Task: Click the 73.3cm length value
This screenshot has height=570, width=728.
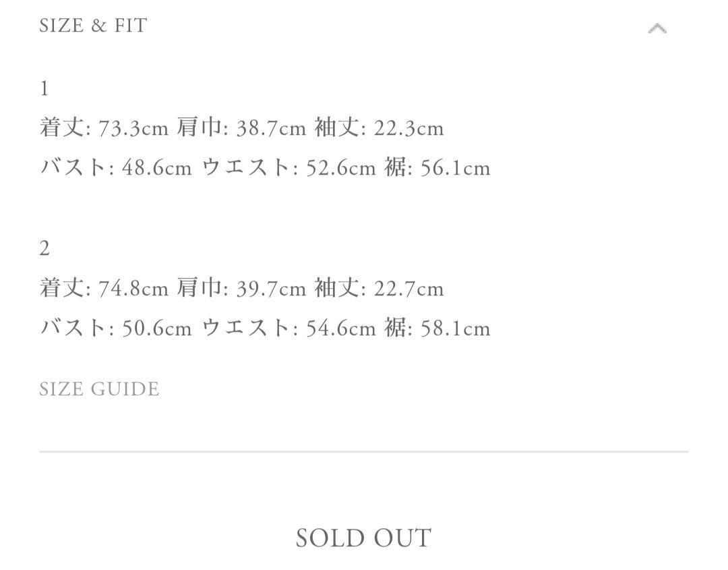Action: (133, 128)
